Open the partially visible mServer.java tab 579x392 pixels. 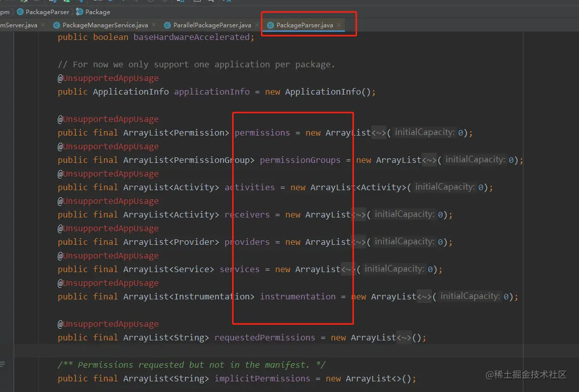pyautogui.click(x=19, y=25)
